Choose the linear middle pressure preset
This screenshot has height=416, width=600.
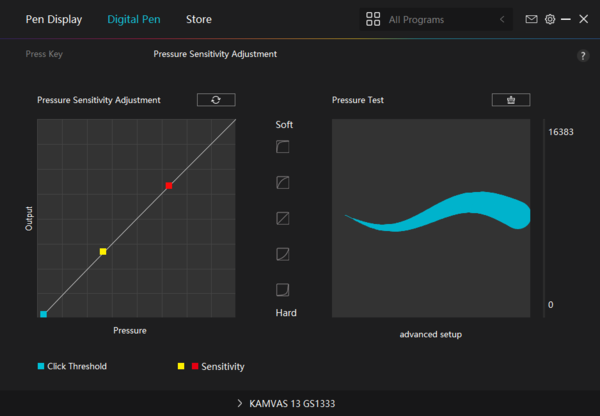pyautogui.click(x=283, y=218)
